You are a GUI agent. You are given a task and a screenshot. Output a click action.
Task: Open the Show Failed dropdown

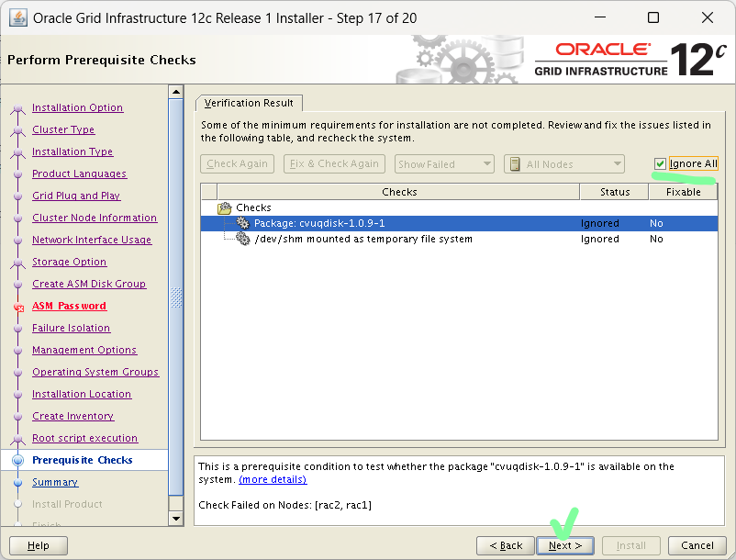444,164
